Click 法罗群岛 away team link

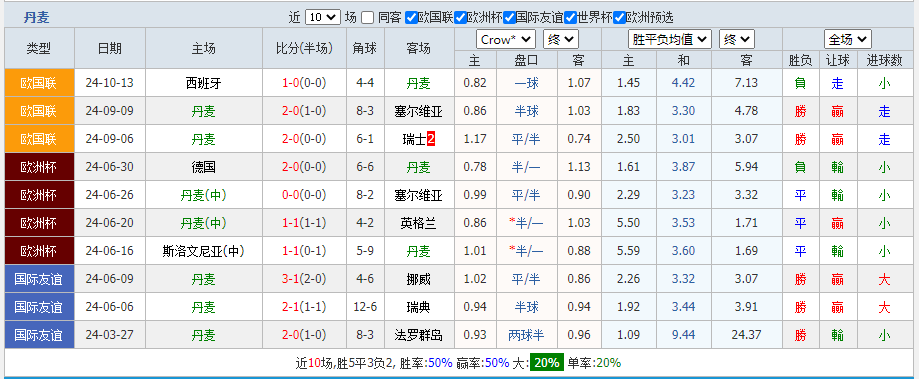click(418, 336)
